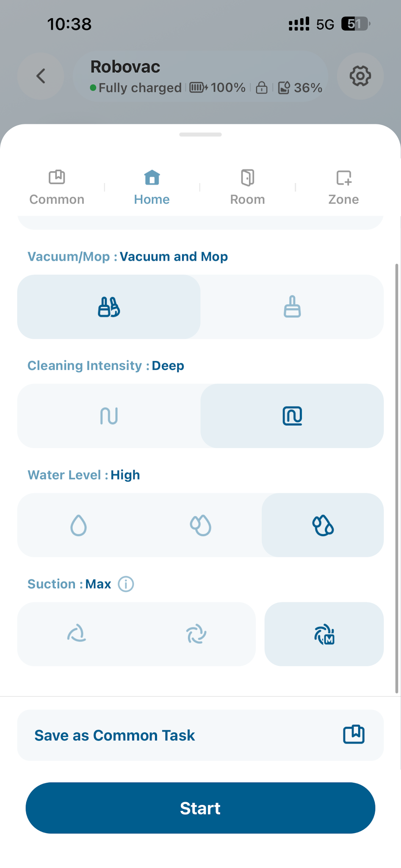Switch to the Common tab

click(57, 187)
